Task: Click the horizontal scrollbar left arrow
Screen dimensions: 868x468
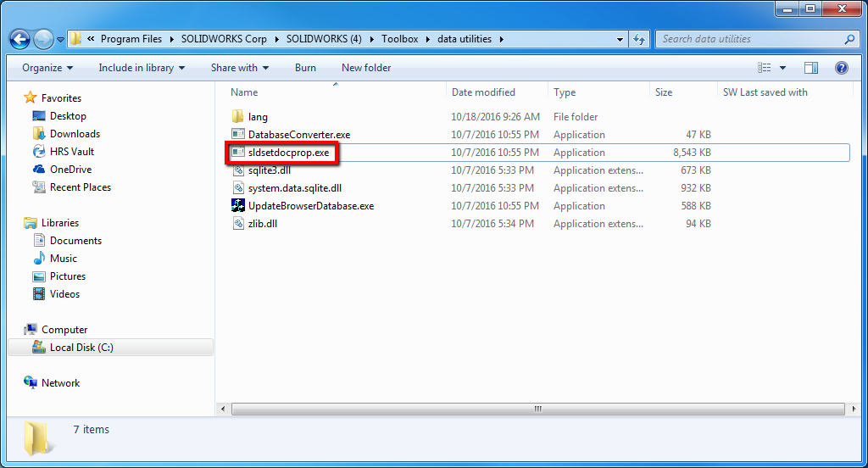Action: click(x=223, y=409)
